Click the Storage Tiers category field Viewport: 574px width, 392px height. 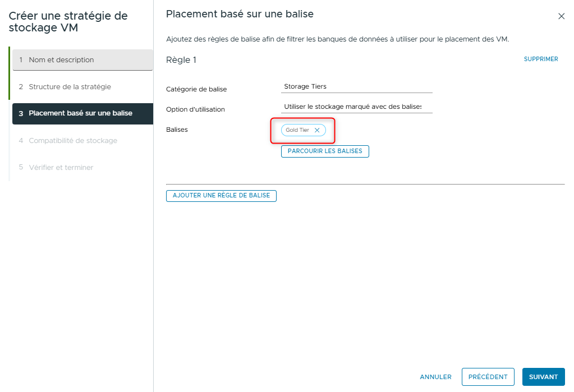pyautogui.click(x=356, y=87)
